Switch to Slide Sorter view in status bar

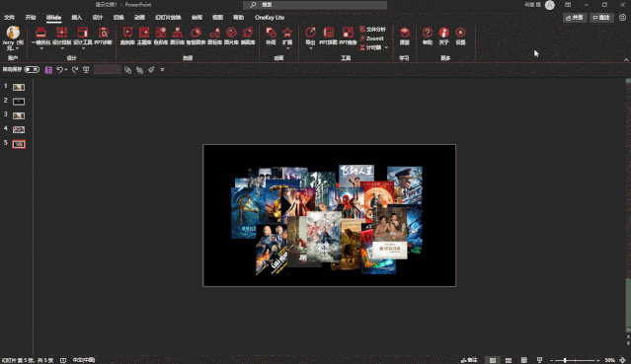coord(509,360)
